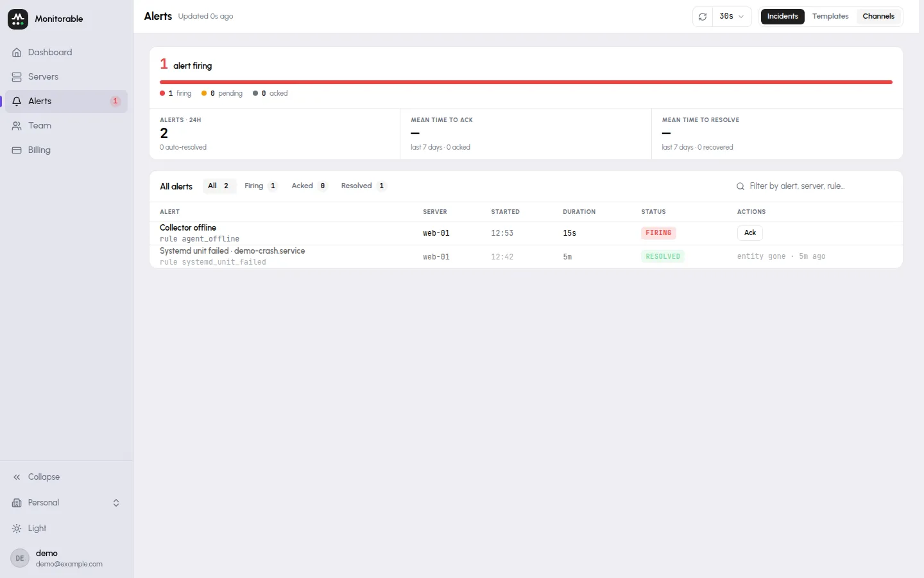Screen dimensions: 924x578
Task: Switch to the Channels tab
Action: point(878,17)
